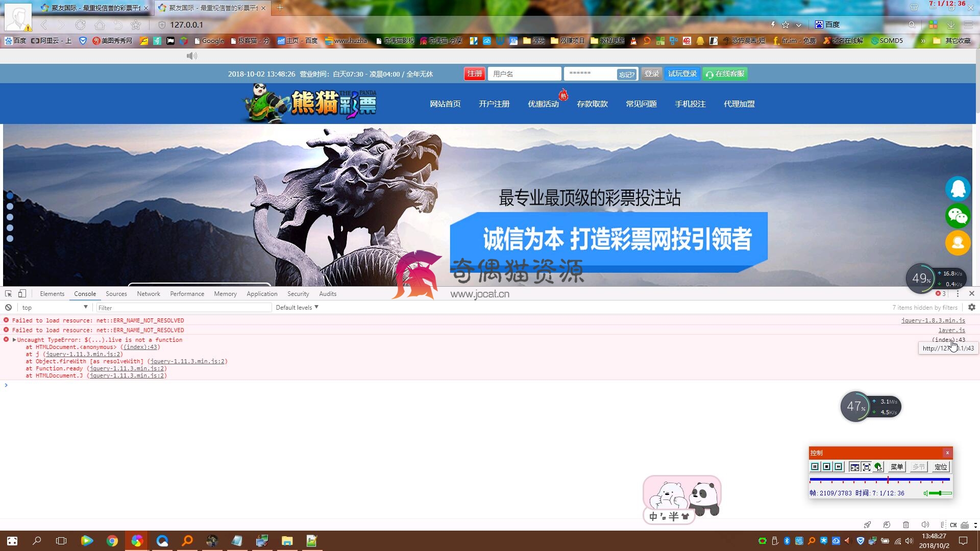Switch to the Performance tab

click(187, 294)
